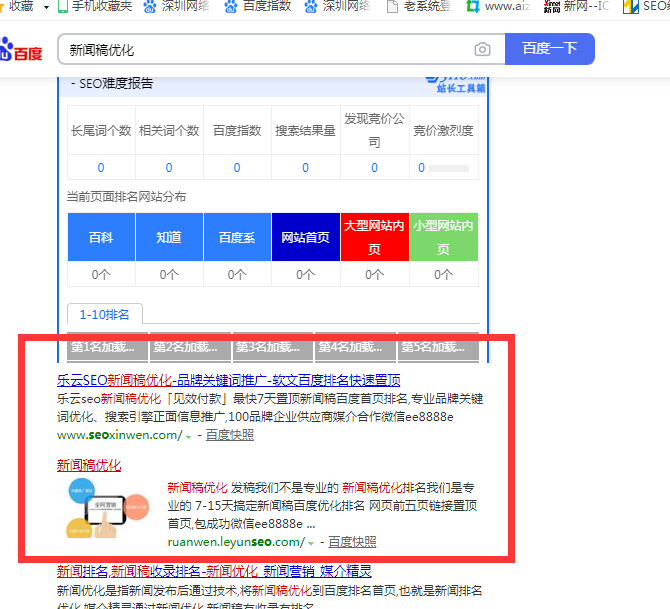Select the 1-10排名 tab
The height and width of the screenshot is (609, 670).
pyautogui.click(x=105, y=315)
